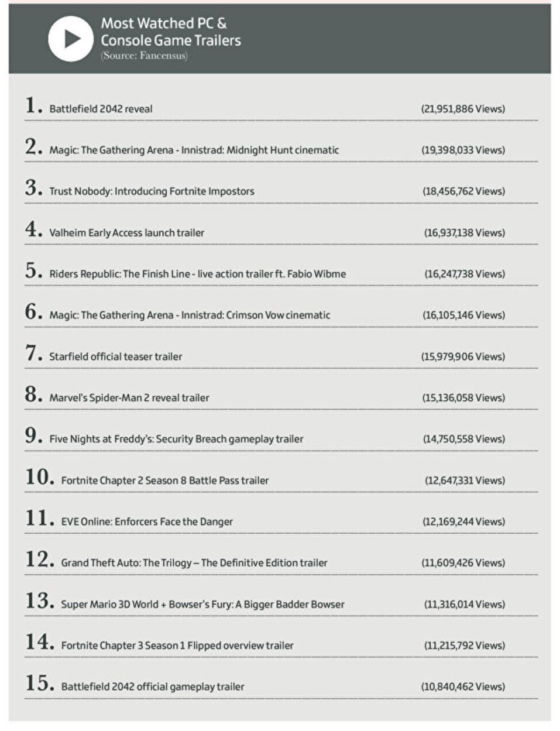
Task: Select Starfield official teaser trailer
Action: coord(116,356)
